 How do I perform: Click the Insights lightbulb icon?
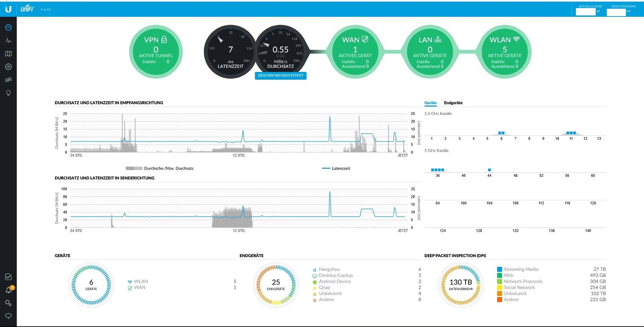(8, 93)
